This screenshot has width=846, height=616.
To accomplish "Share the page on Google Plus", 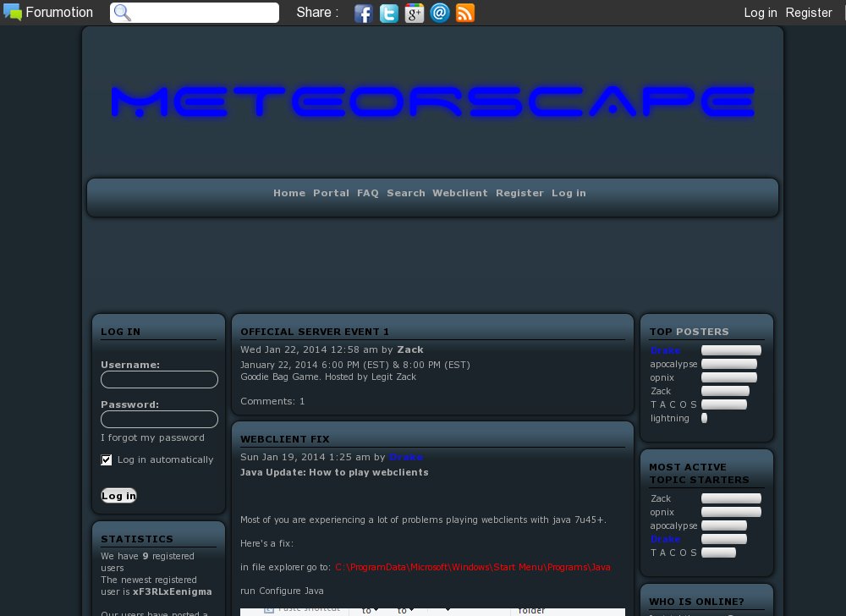I will point(414,13).
